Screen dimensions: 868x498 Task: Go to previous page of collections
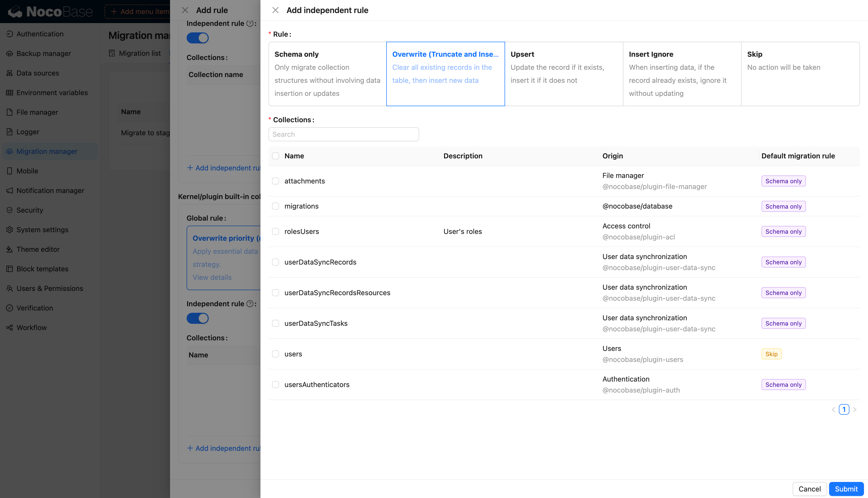[x=833, y=409]
